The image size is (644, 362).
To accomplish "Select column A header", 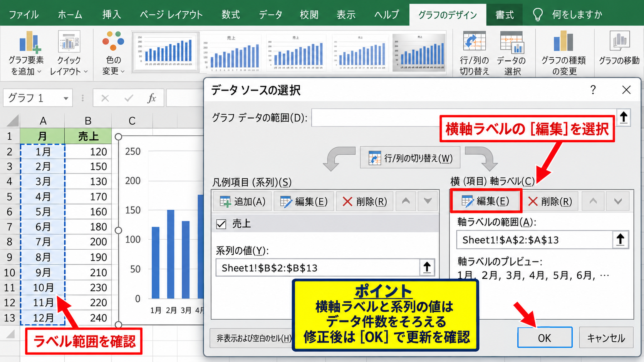I will (x=43, y=121).
